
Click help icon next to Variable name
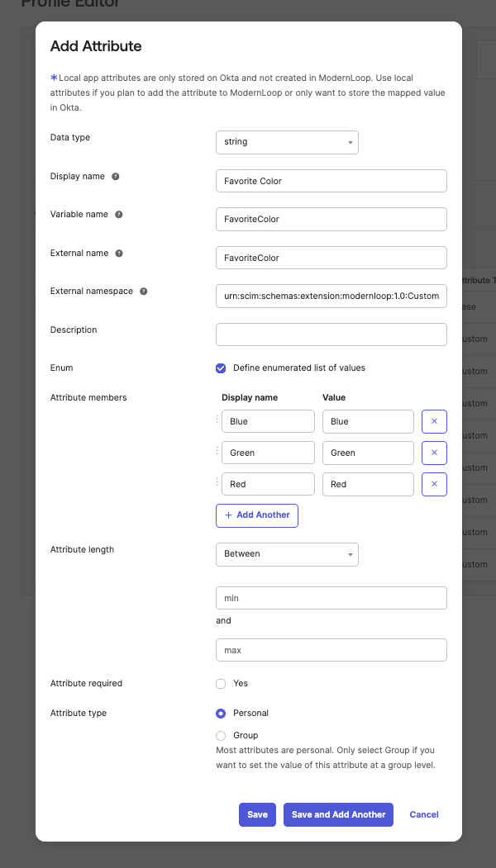[118, 214]
